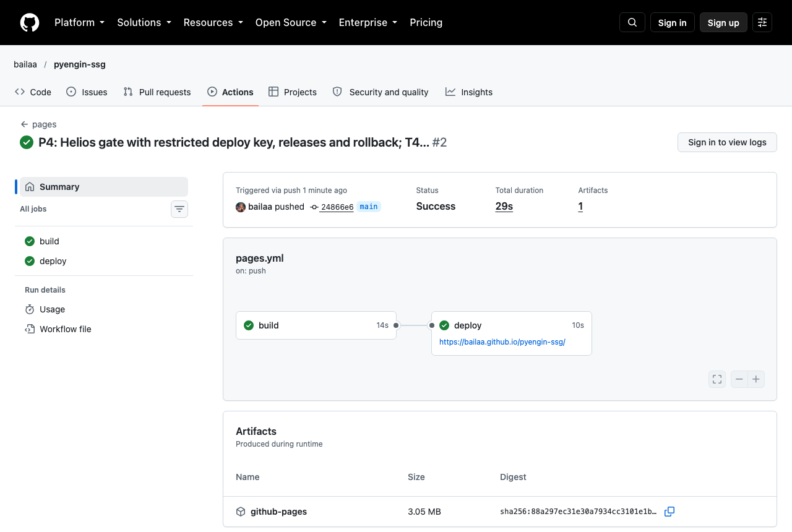Viewport: 792px width, 532px height.
Task: Expand the Resources dropdown menu
Action: [213, 22]
